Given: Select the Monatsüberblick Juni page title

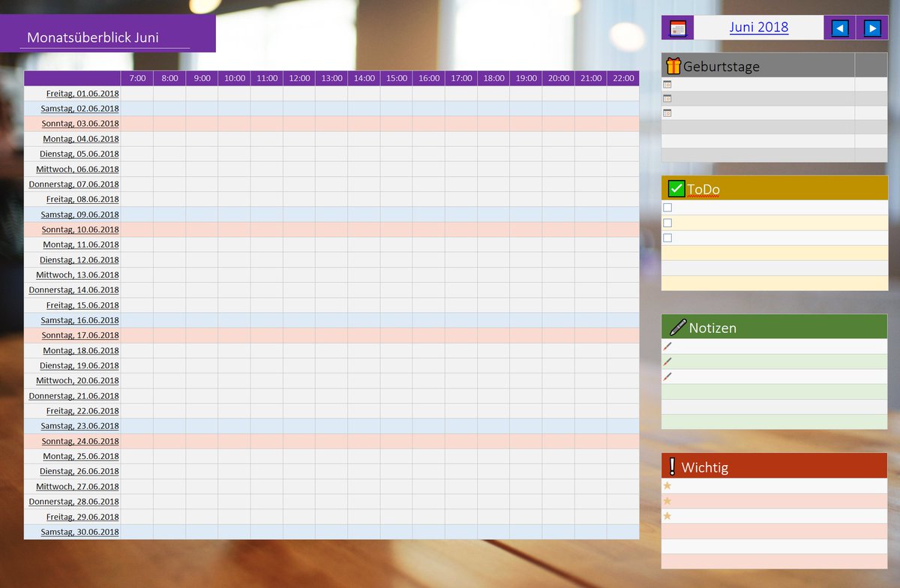Looking at the screenshot, I should coord(93,37).
